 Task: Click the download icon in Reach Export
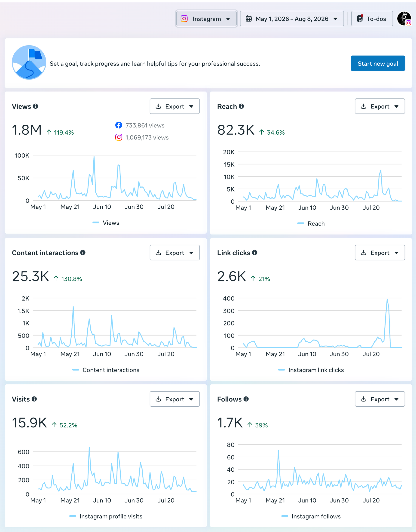tap(363, 106)
